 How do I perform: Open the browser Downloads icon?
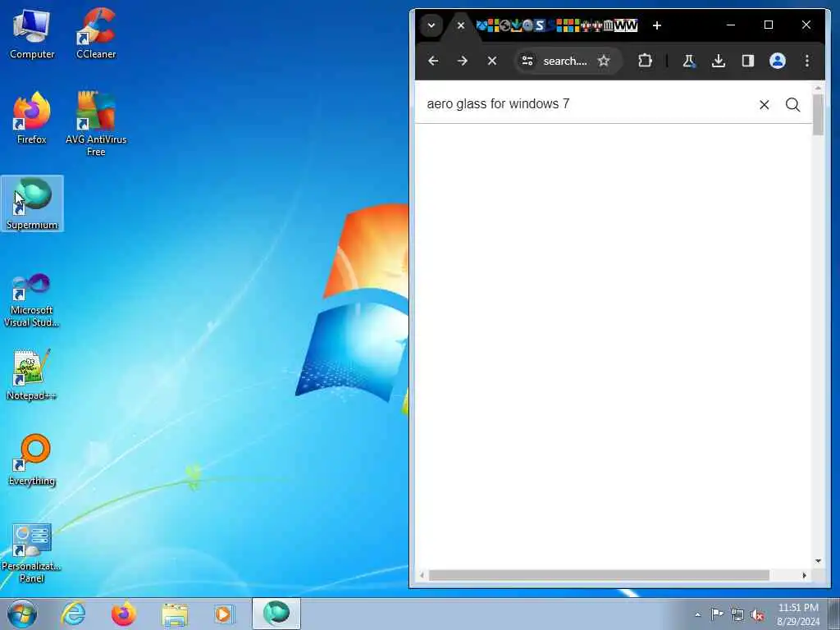[x=719, y=61]
